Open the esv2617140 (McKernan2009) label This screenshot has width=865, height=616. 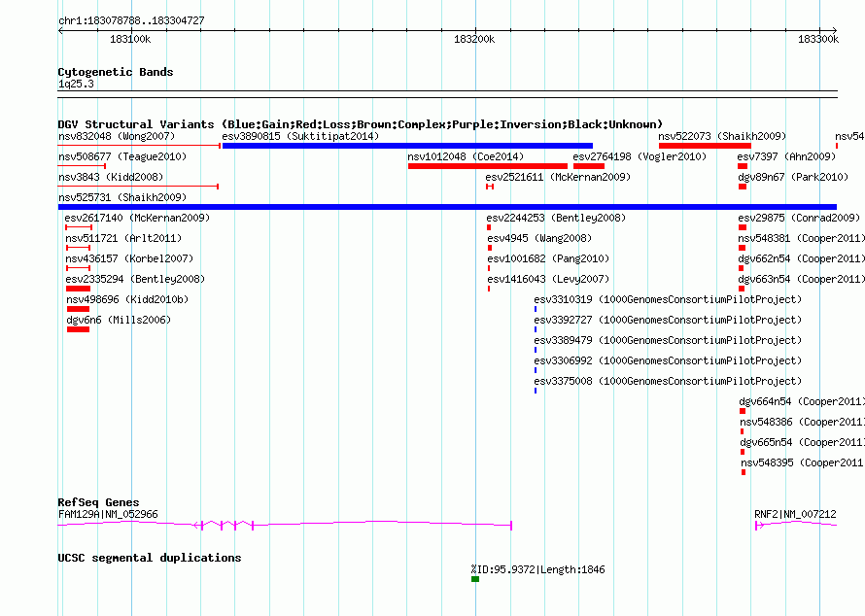click(137, 218)
